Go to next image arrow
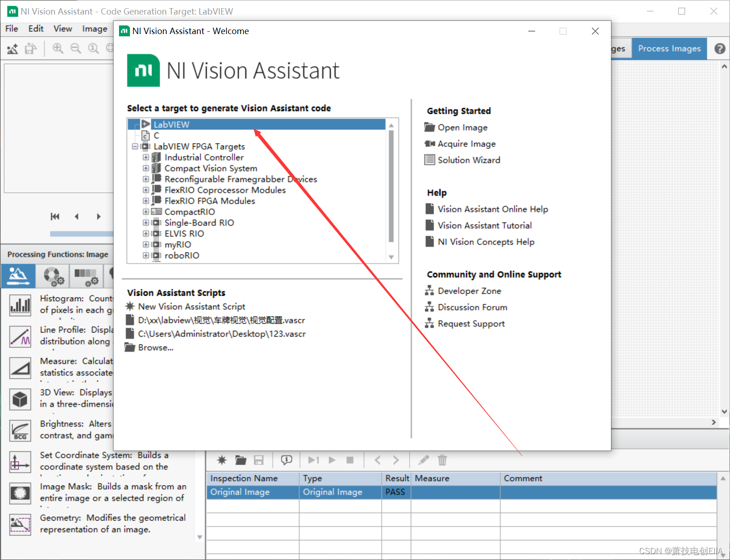 [99, 217]
